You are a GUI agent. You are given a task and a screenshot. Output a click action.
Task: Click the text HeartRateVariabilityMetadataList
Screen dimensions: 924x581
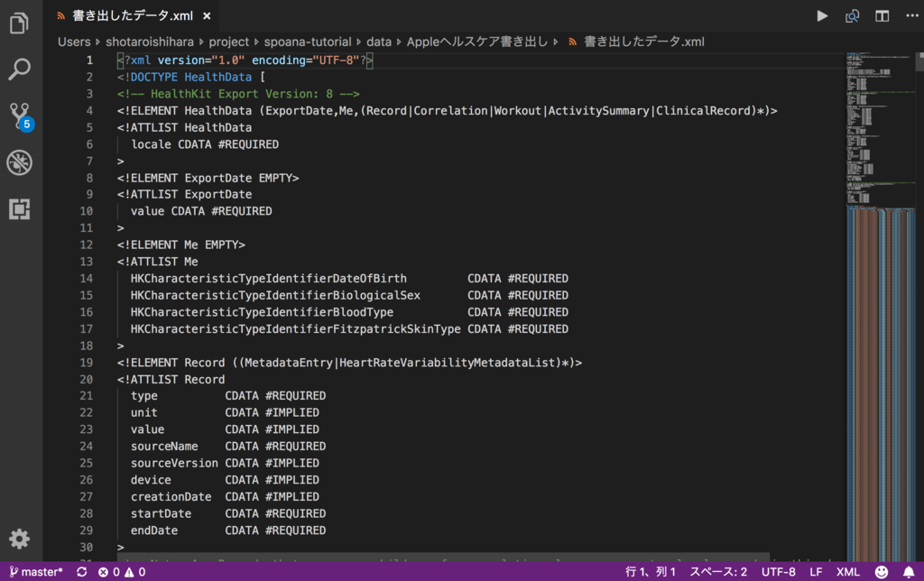coord(448,363)
